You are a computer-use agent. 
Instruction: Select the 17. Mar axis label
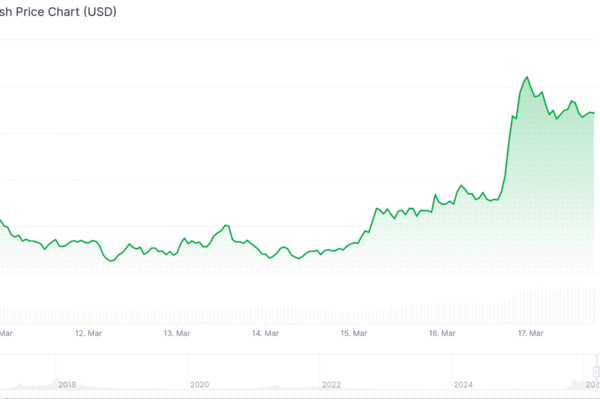[530, 333]
